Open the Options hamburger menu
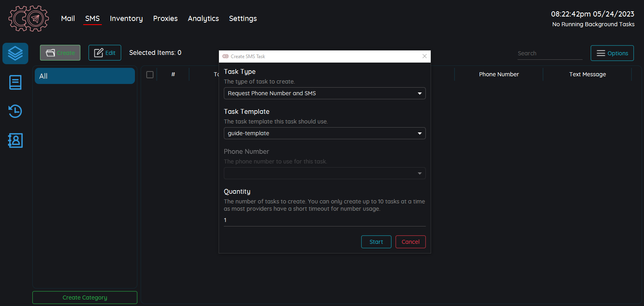 (x=612, y=53)
